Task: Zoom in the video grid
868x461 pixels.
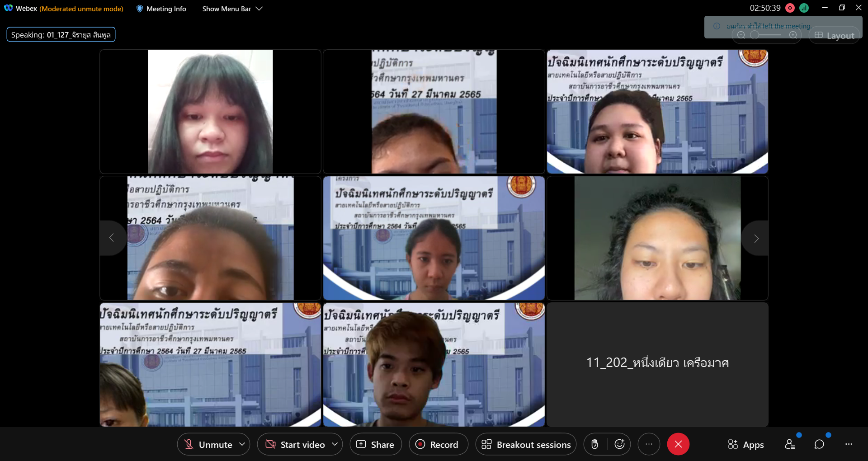Action: pos(793,35)
